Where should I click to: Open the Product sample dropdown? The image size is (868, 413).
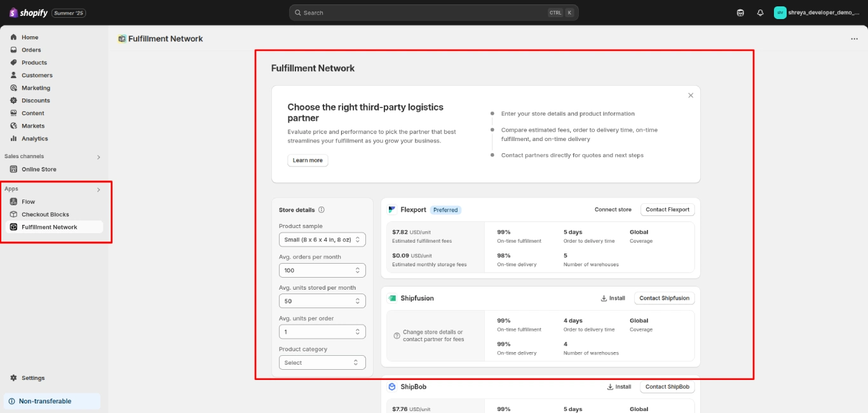[322, 240]
